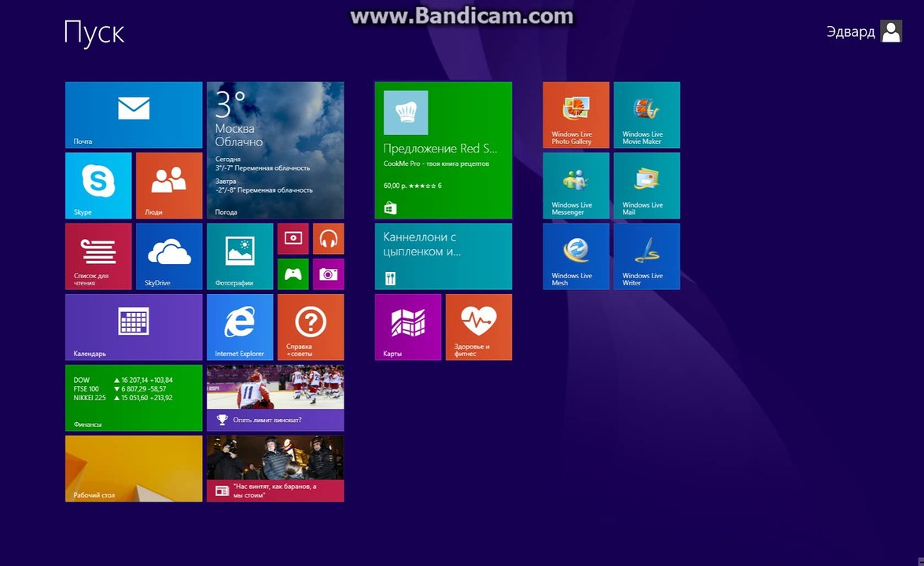Open the Каннеллони с цыпленком recipe tile
The image size is (924, 566).
(x=444, y=256)
